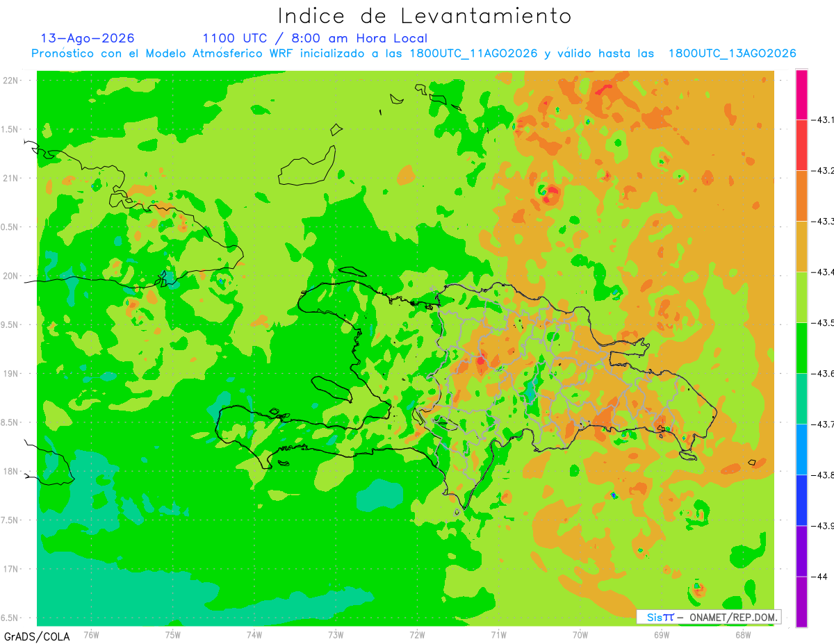
Task: Click the "-43.5" legend value
Action: tap(822, 323)
